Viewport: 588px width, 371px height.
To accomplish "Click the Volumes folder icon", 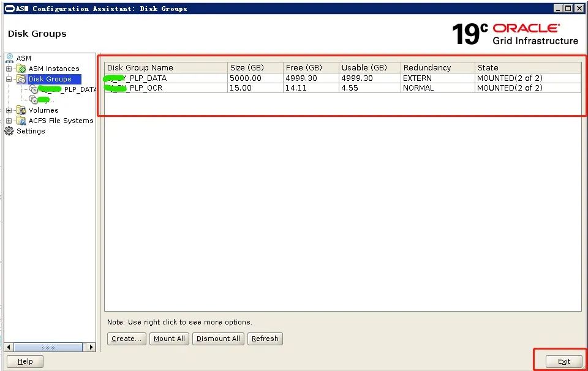I will coord(21,110).
